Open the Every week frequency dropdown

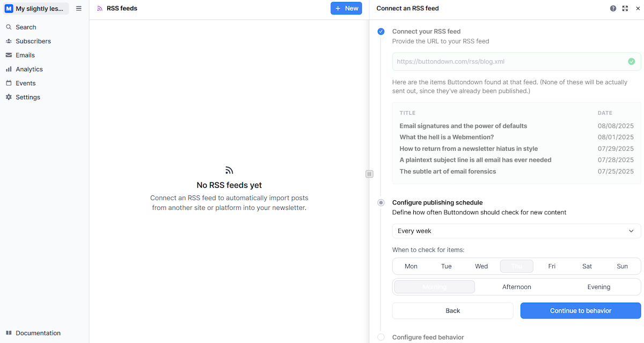pyautogui.click(x=516, y=231)
